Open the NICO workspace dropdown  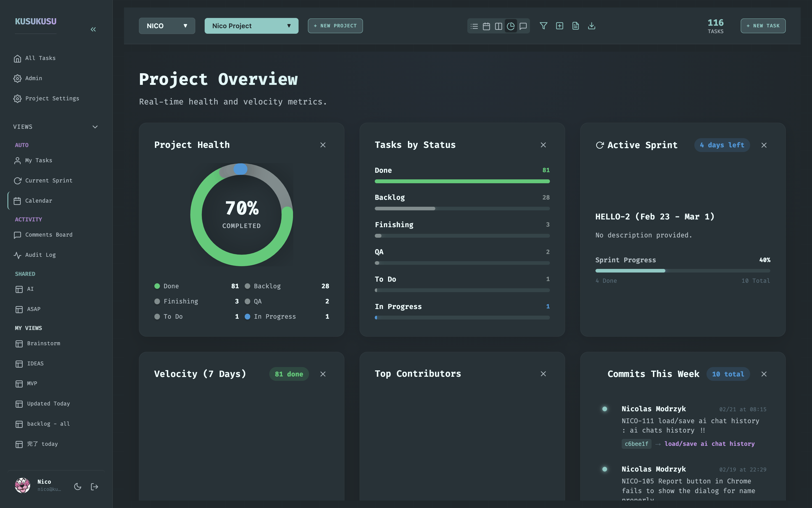click(167, 25)
